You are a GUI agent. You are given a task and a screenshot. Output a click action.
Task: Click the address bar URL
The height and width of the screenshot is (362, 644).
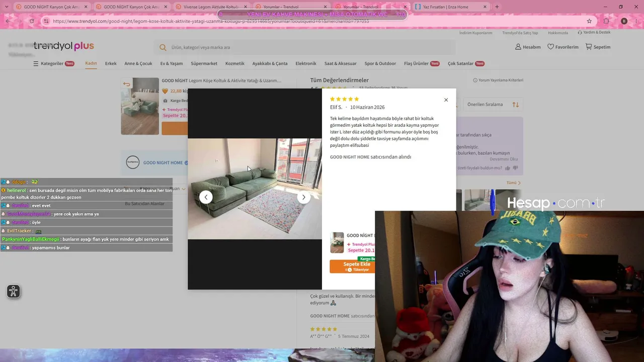pyautogui.click(x=211, y=21)
